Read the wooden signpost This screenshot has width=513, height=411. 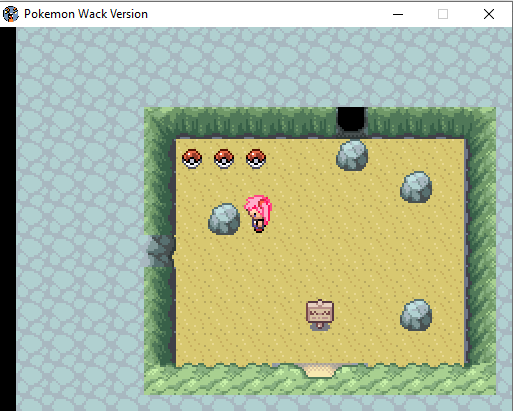(x=320, y=314)
